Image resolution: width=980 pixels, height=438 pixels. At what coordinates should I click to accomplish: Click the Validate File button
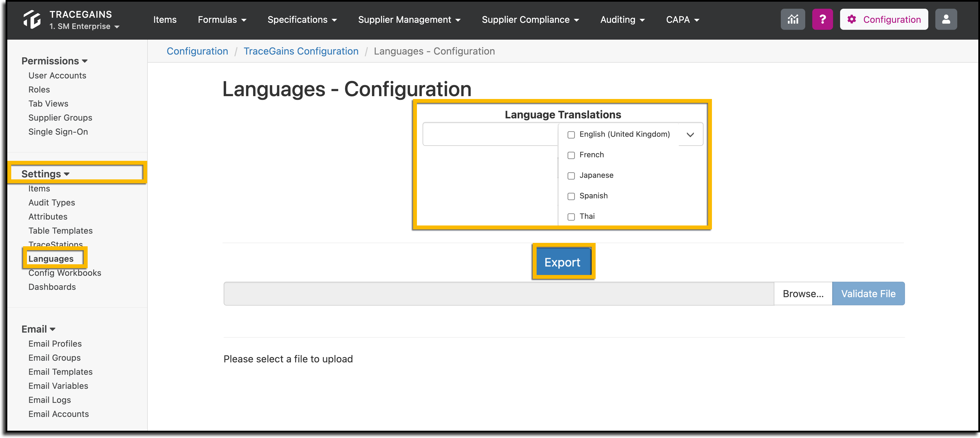[868, 294]
